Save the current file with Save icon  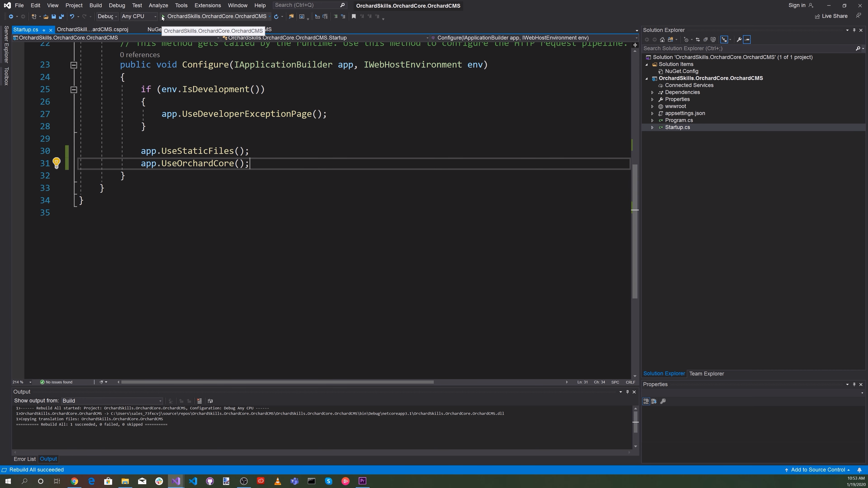(x=54, y=16)
